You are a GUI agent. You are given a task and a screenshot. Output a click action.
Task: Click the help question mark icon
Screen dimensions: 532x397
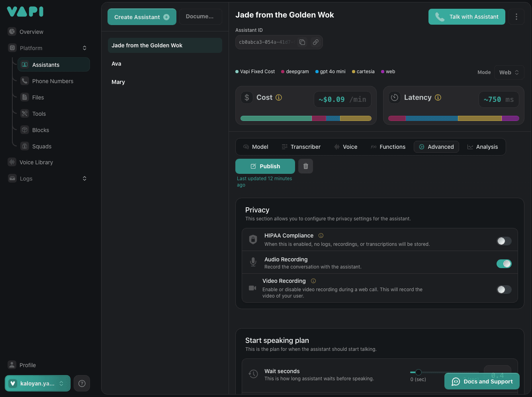pos(82,383)
